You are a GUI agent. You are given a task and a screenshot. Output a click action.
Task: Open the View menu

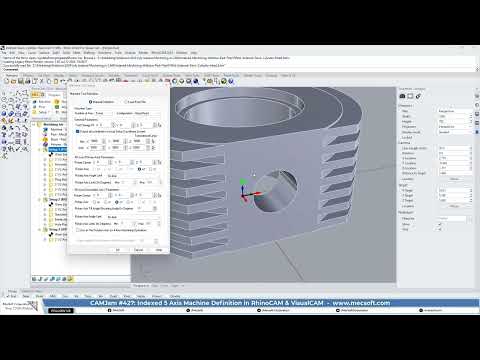coord(21,53)
